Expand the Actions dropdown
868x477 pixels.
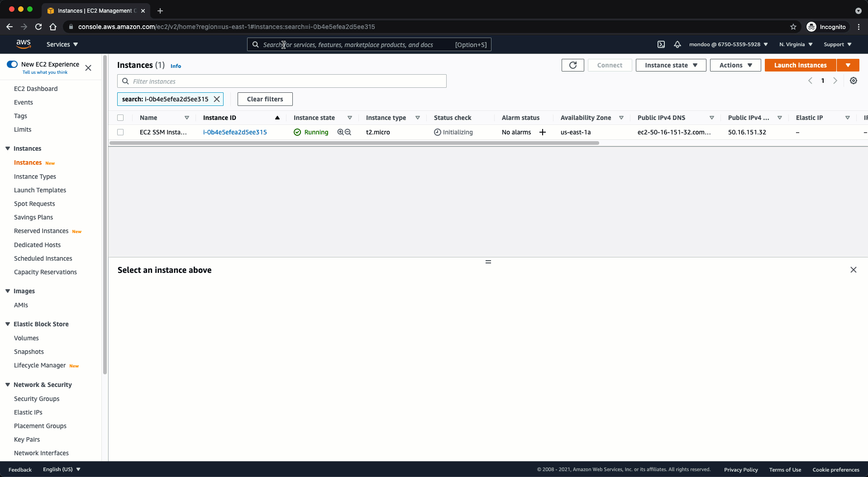coord(734,65)
